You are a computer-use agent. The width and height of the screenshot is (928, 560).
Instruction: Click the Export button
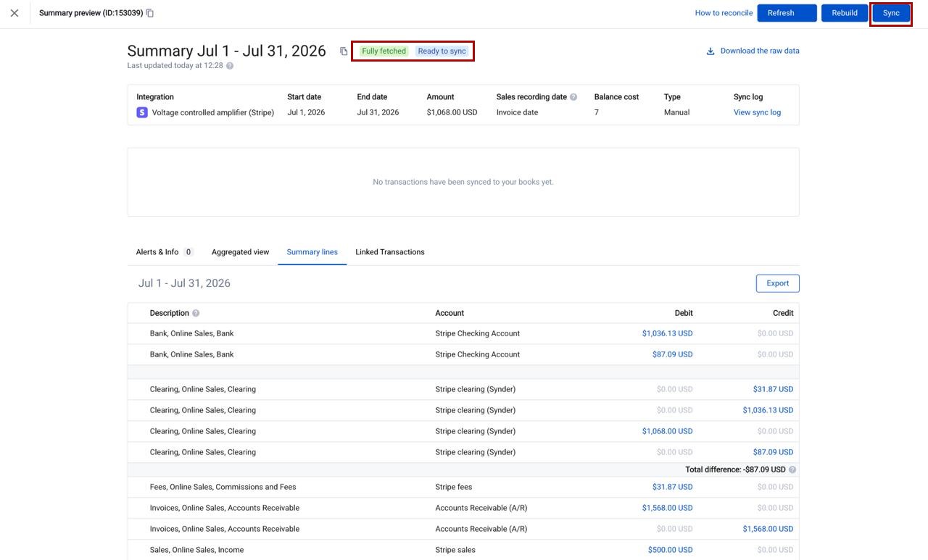(x=777, y=283)
